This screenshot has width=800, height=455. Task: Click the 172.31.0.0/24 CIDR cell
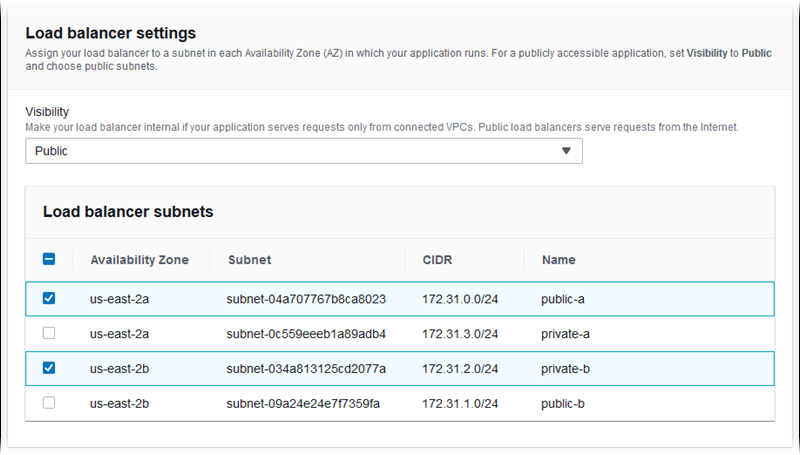(x=460, y=299)
